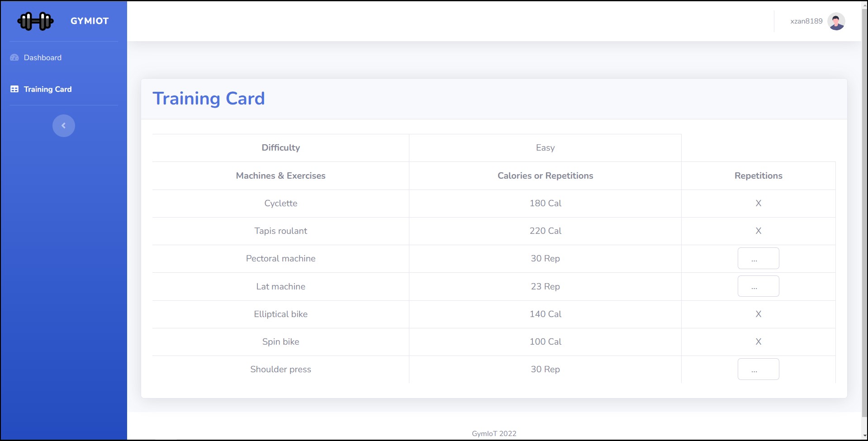This screenshot has width=868, height=441.
Task: Select the Lat machine cell
Action: point(281,286)
